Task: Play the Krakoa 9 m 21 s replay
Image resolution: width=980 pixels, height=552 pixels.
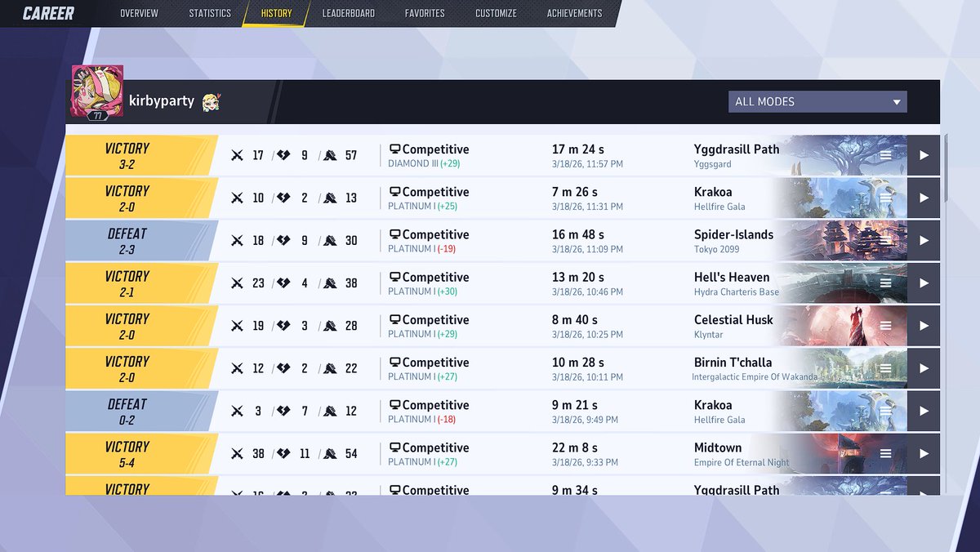Action: click(x=924, y=411)
